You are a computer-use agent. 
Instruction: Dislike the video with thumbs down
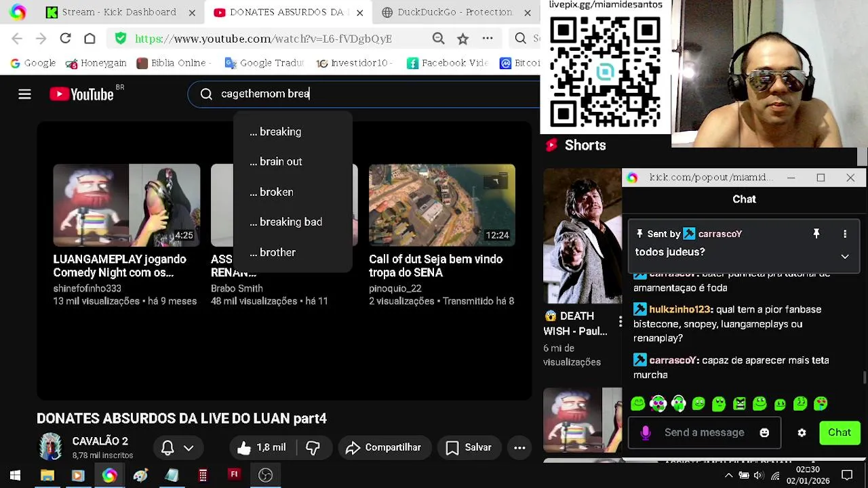(313, 447)
